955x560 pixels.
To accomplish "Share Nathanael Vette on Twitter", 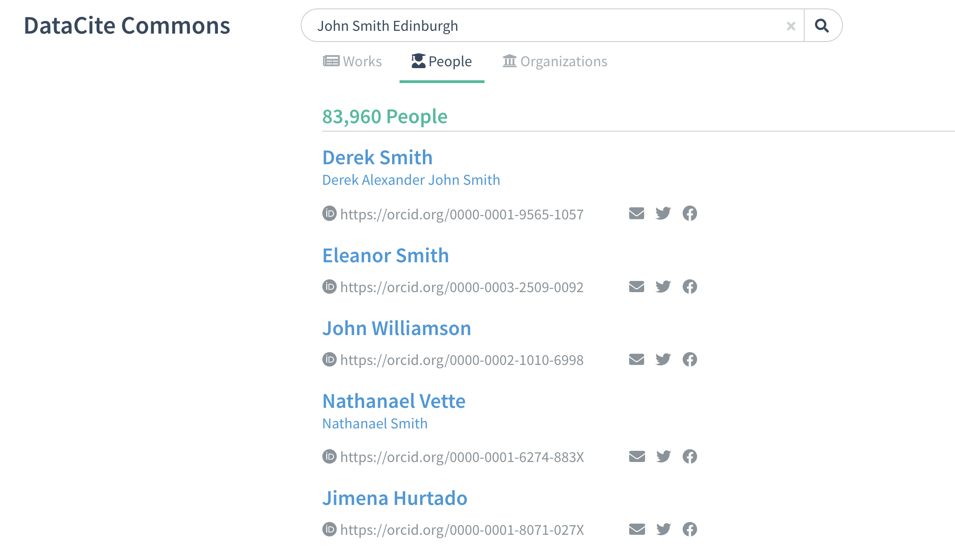I will click(663, 456).
